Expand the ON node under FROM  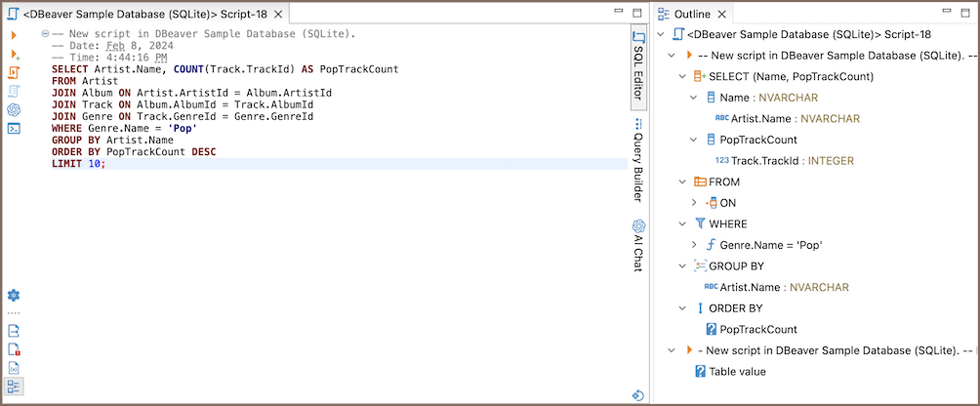pyautogui.click(x=694, y=203)
